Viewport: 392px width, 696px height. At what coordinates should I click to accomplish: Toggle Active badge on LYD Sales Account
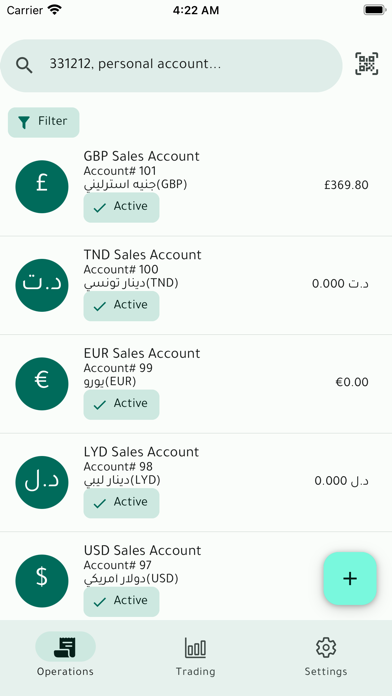click(121, 502)
